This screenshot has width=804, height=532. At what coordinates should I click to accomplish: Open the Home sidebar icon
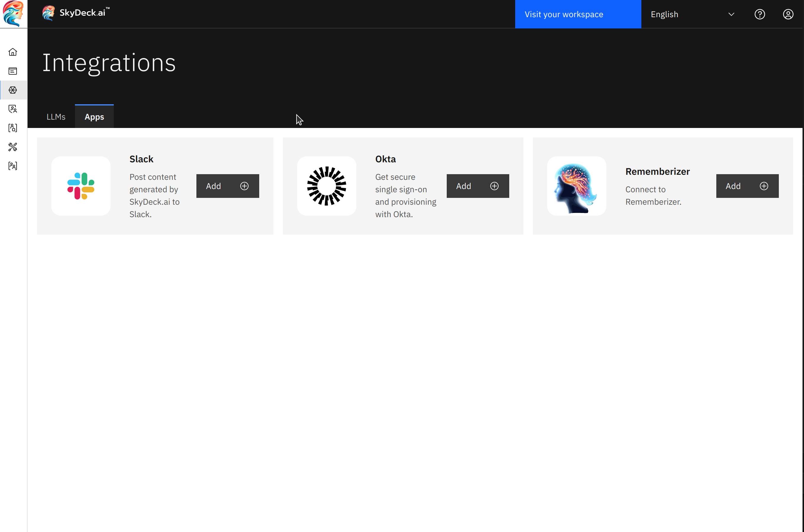point(12,52)
